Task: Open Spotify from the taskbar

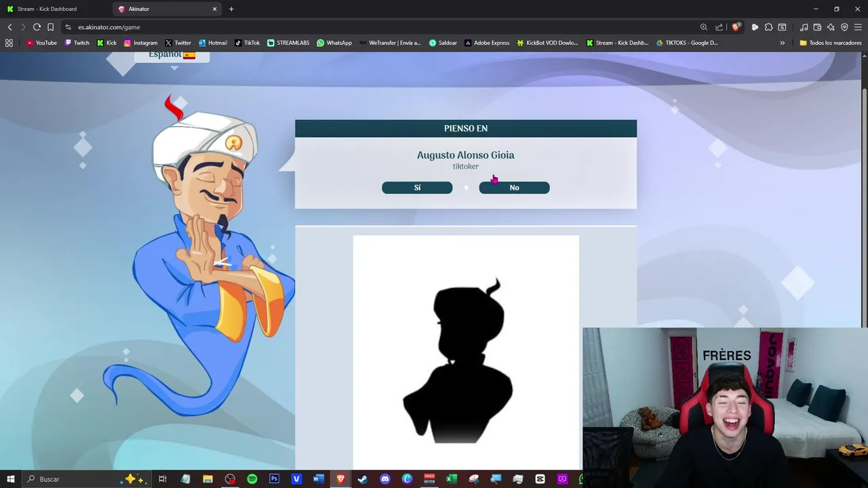Action: coord(252,479)
